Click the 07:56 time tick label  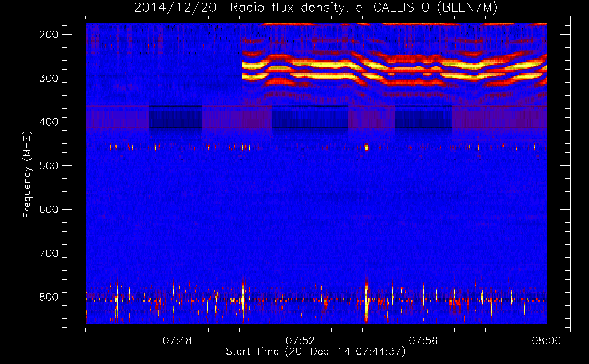point(423,341)
